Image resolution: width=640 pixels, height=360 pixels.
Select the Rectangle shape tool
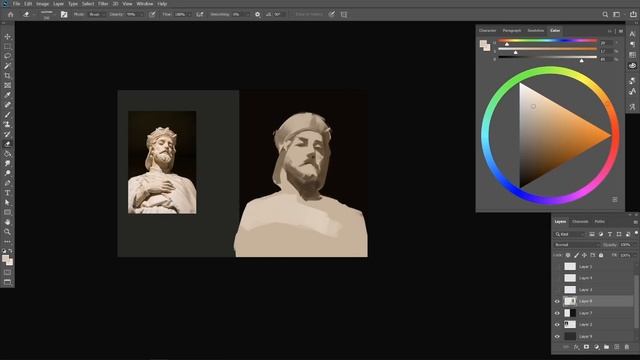7,212
